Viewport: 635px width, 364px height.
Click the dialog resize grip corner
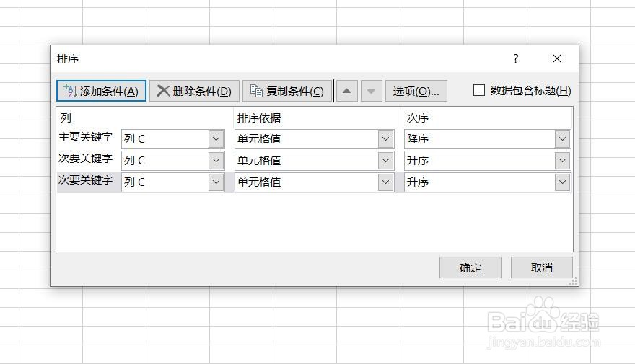(x=574, y=281)
